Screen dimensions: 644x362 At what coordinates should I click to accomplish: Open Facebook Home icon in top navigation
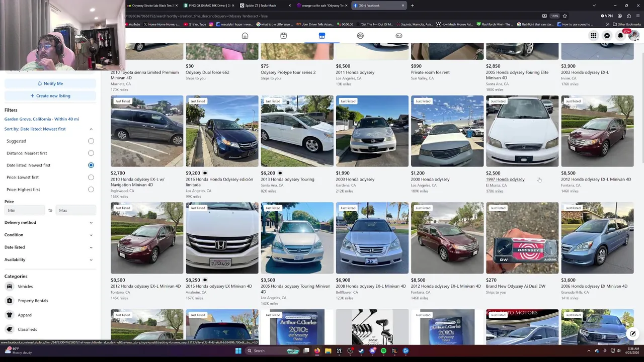(x=245, y=36)
